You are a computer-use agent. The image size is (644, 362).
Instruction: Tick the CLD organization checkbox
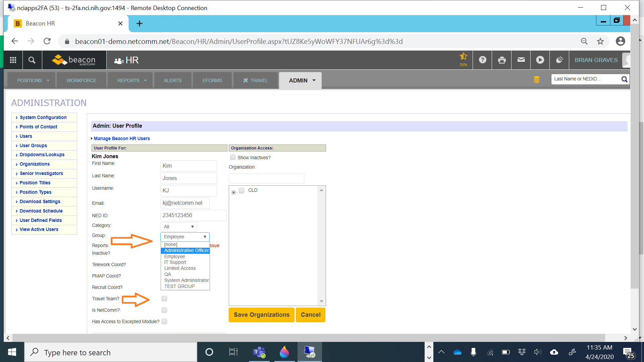click(x=241, y=190)
